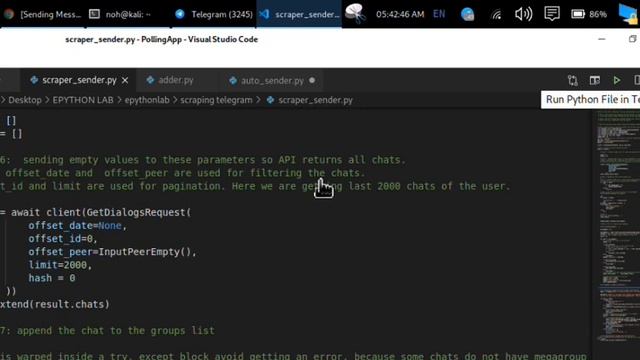Open the notifications tray icon

pyautogui.click(x=552, y=14)
